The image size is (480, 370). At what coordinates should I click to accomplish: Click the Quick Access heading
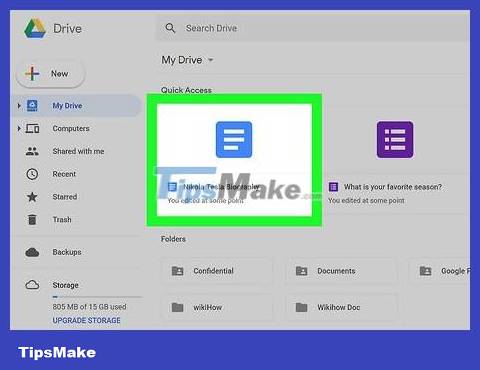(x=186, y=90)
